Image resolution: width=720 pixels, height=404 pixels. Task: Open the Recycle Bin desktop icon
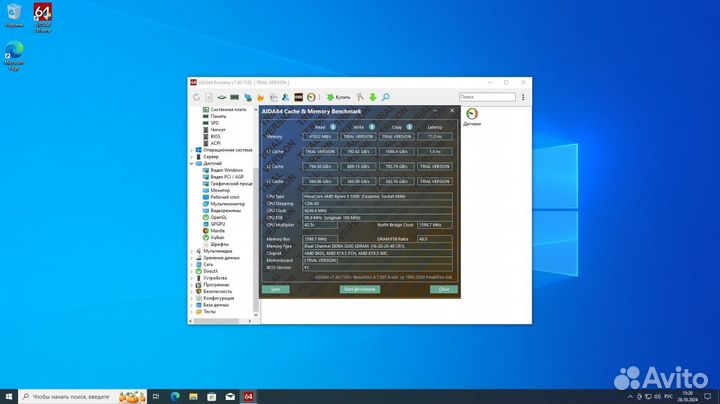pos(14,16)
